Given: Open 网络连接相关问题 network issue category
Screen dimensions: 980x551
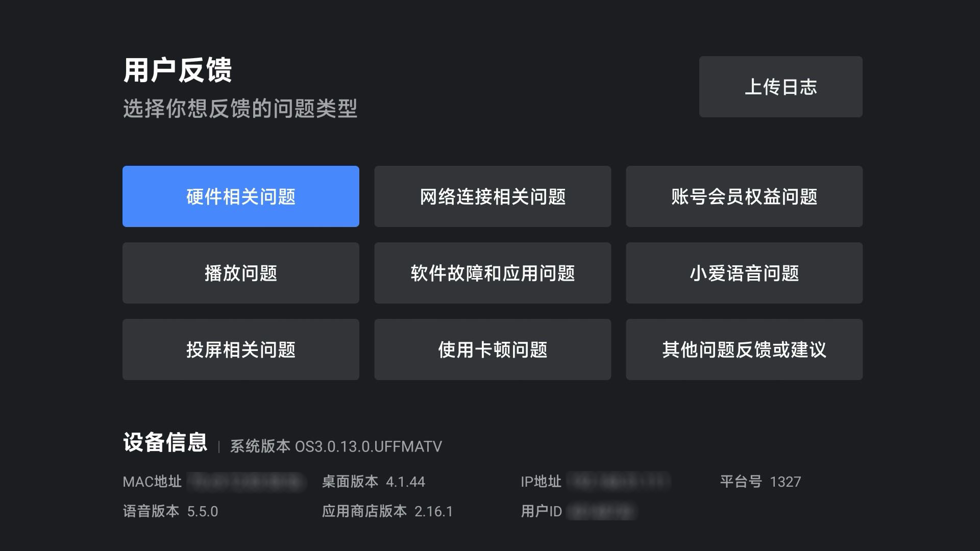Looking at the screenshot, I should 492,196.
